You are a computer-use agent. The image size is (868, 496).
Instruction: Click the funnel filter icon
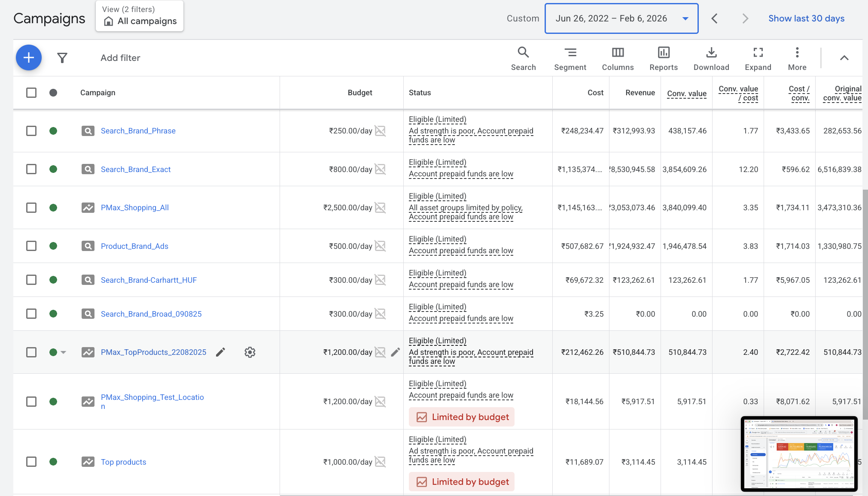tap(62, 57)
